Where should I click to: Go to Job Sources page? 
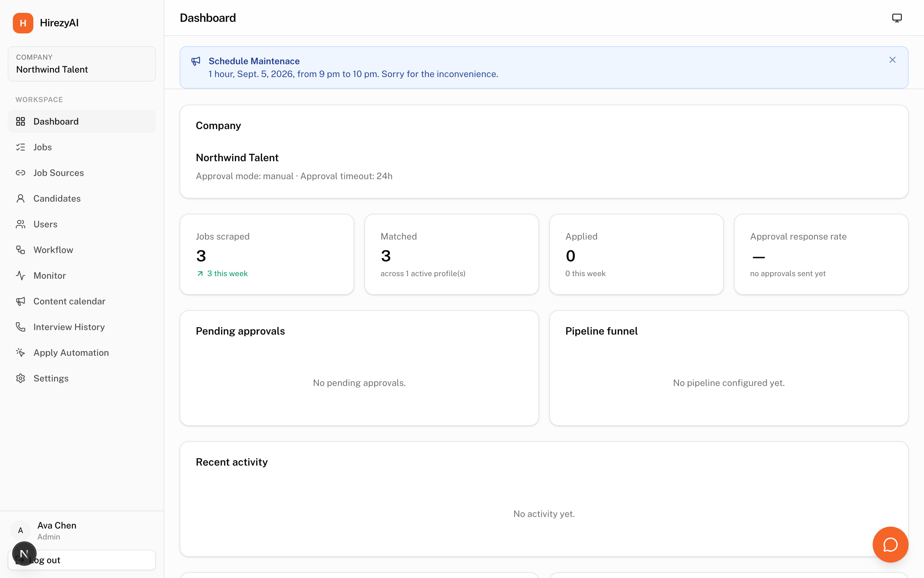82,173
